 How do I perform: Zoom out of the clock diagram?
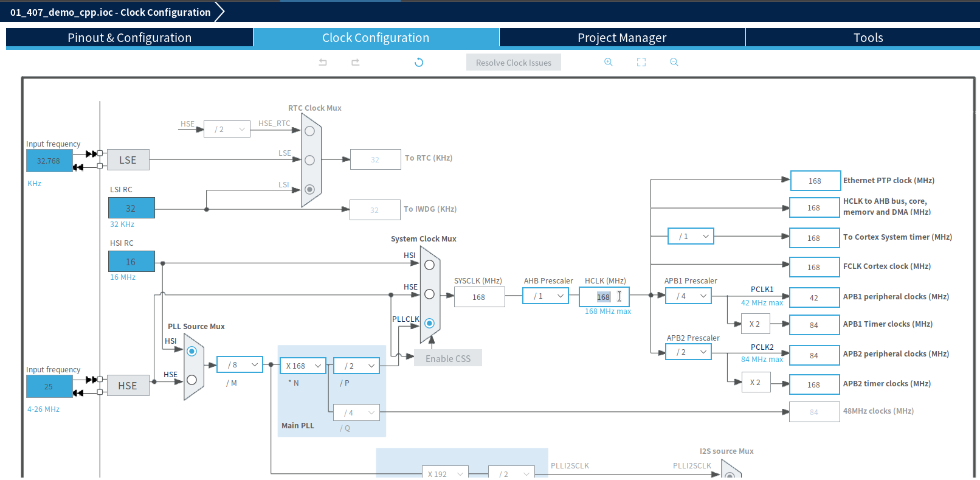click(x=674, y=62)
